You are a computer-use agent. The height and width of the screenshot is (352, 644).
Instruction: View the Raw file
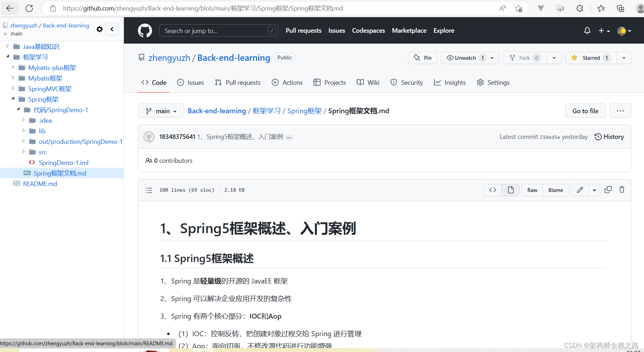(532, 190)
